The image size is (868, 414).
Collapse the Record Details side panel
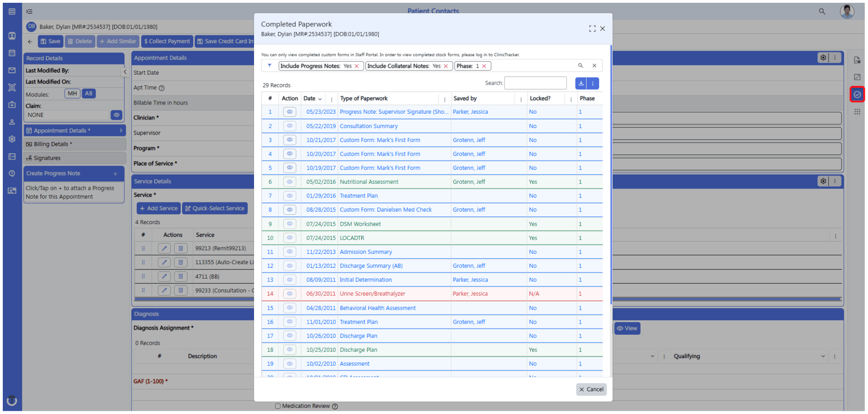click(125, 72)
